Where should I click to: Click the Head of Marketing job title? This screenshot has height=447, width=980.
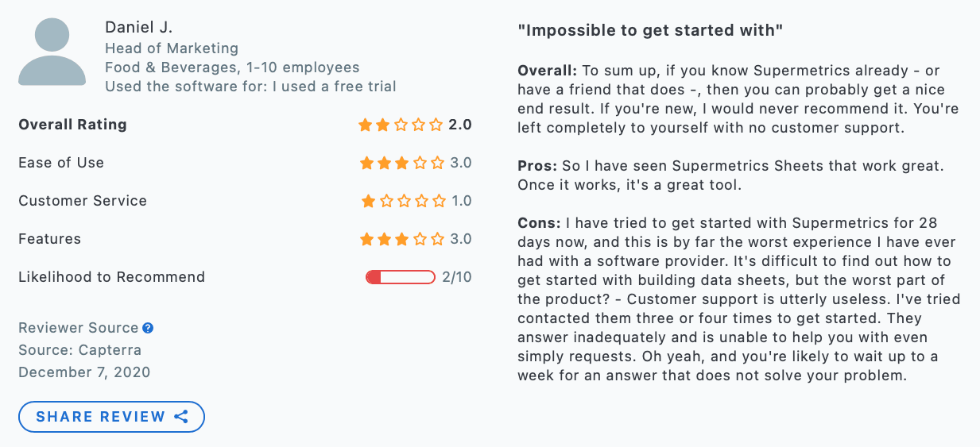(171, 48)
